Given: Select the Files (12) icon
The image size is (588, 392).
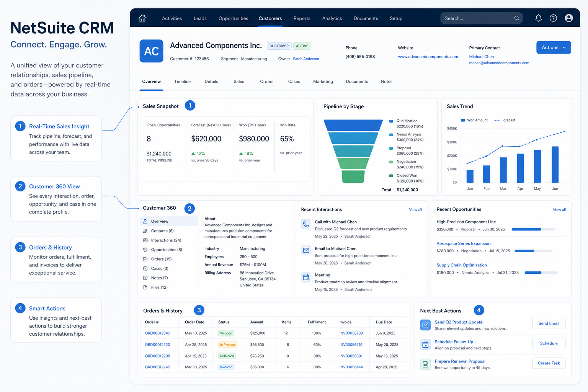Looking at the screenshot, I should click(145, 287).
